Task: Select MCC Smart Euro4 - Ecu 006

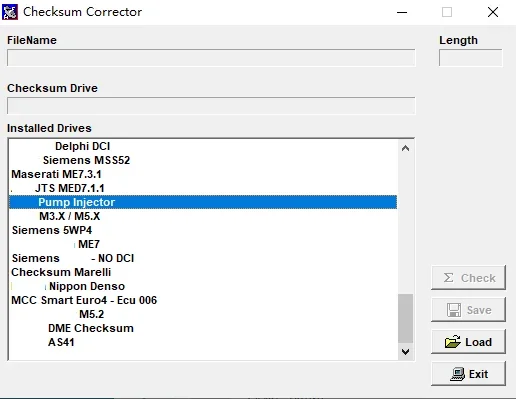Action: coord(203,300)
